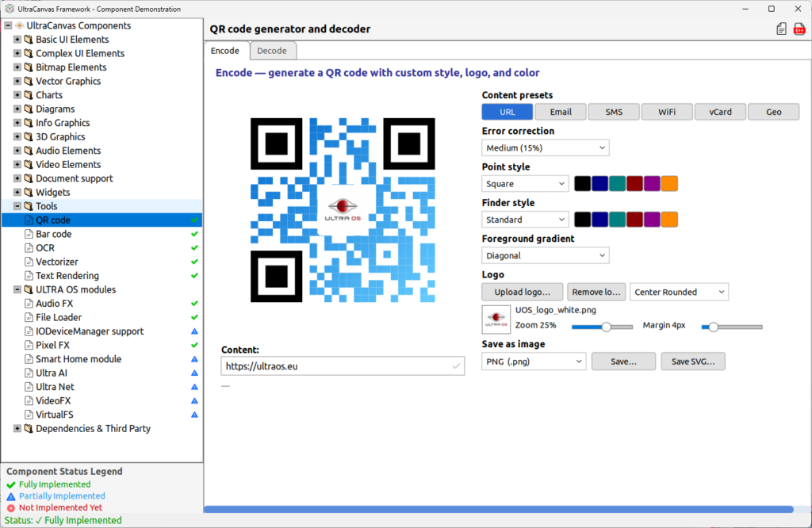The height and width of the screenshot is (528, 812).
Task: Click the UOS logo thumbnail preview
Action: pos(496,319)
